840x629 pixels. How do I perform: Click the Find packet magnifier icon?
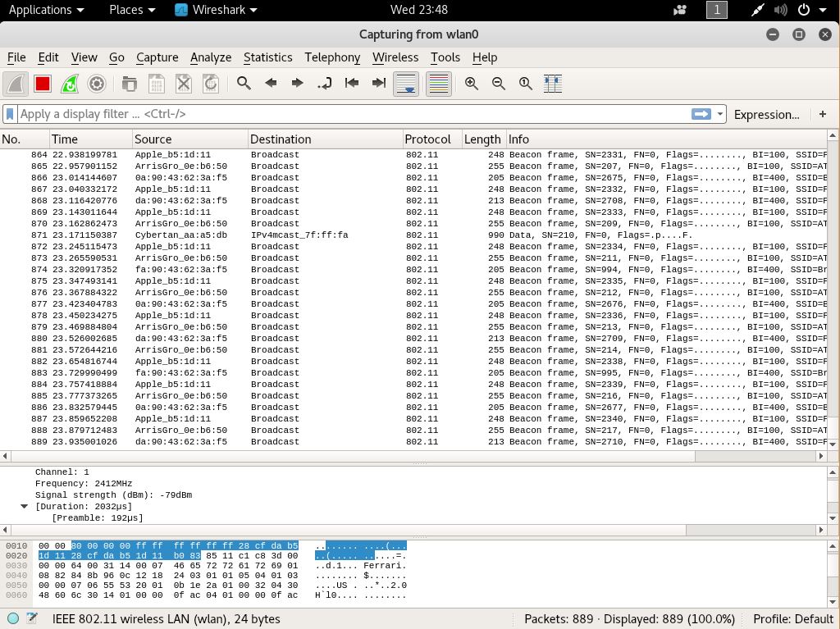pos(244,84)
